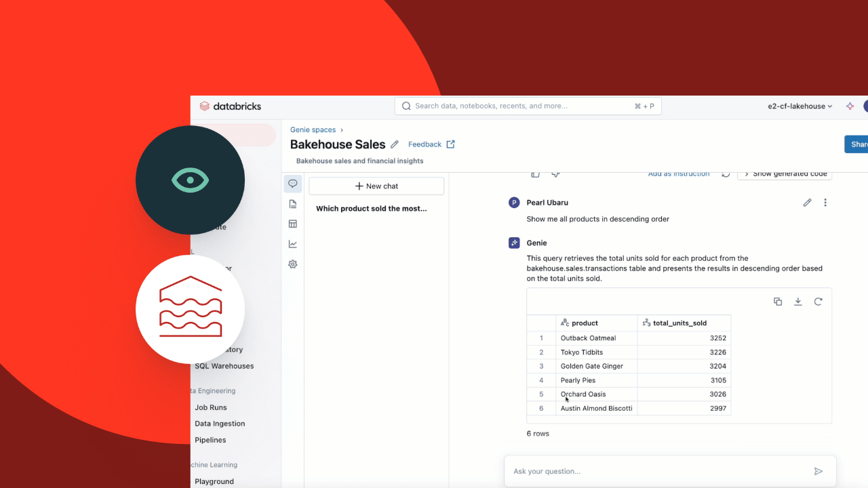This screenshot has height=488, width=868.
Task: Open the Databricks Assistant sparkle icon
Action: [x=850, y=106]
